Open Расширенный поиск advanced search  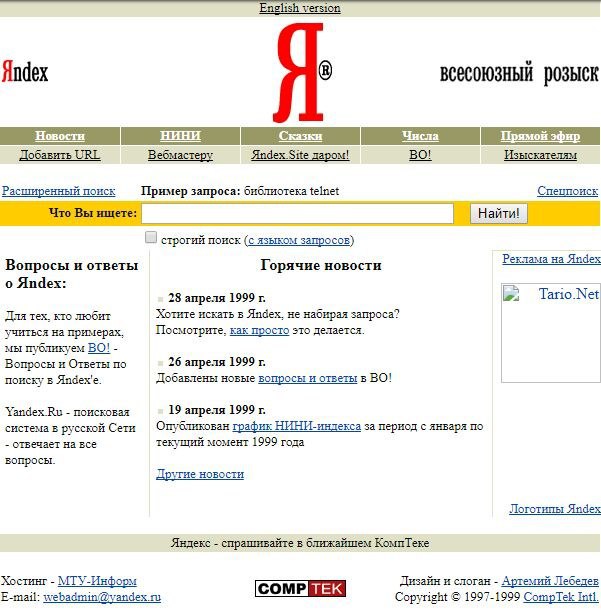click(58, 191)
